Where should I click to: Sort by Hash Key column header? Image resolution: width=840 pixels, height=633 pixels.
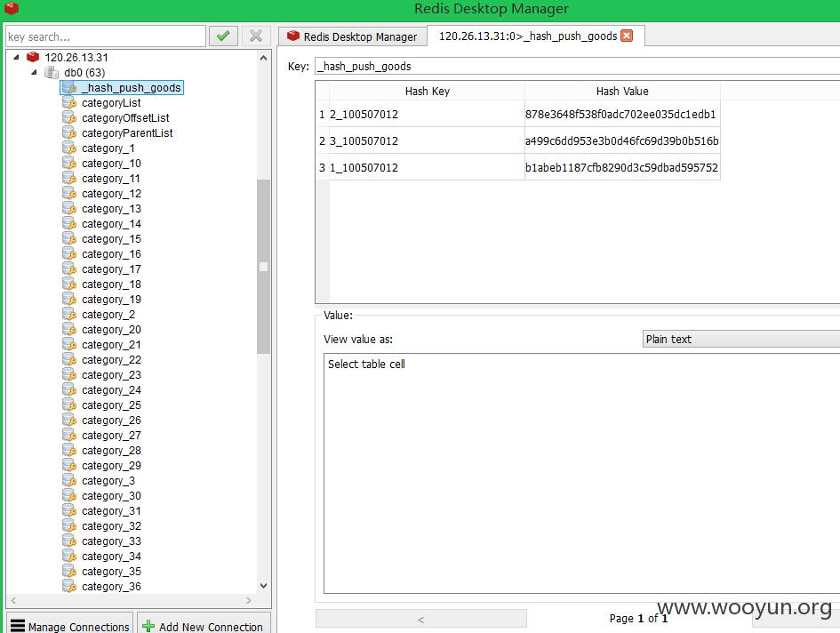(427, 91)
